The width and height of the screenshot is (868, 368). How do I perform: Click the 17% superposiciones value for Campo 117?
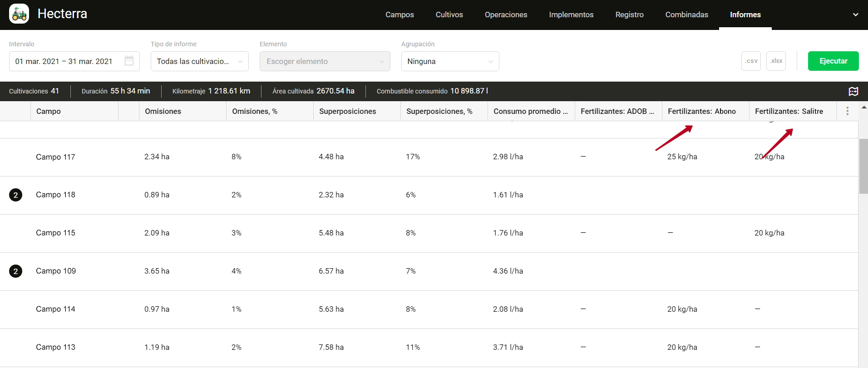(x=413, y=157)
